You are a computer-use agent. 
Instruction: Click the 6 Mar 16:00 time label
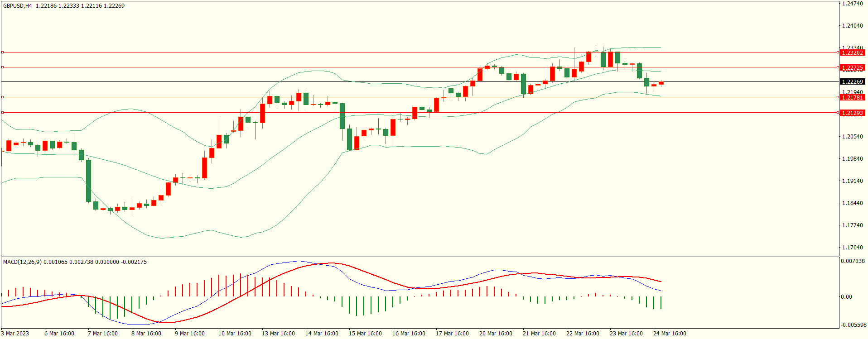pos(59,334)
